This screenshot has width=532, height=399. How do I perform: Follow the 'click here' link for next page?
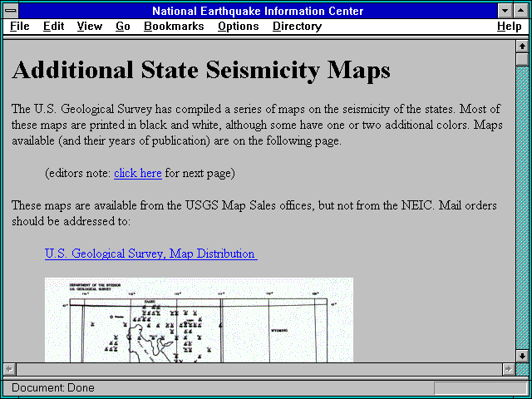pos(138,174)
